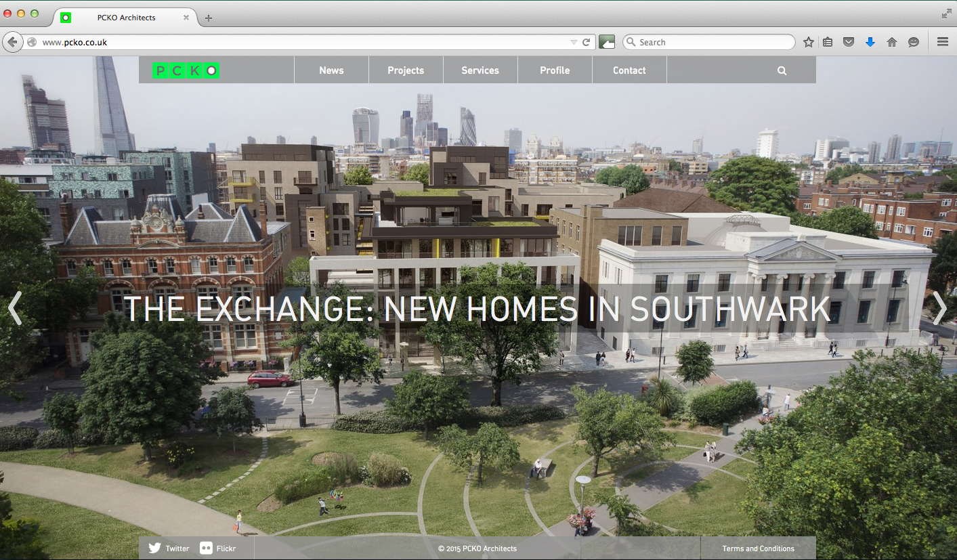The height and width of the screenshot is (560, 957).
Task: Close the PCKO Architects tab
Action: point(186,18)
